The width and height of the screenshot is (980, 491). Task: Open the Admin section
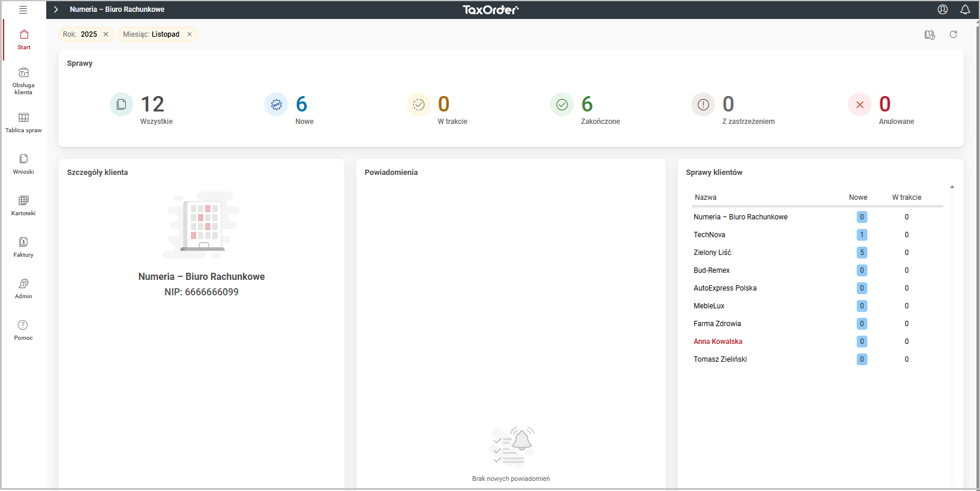(24, 288)
